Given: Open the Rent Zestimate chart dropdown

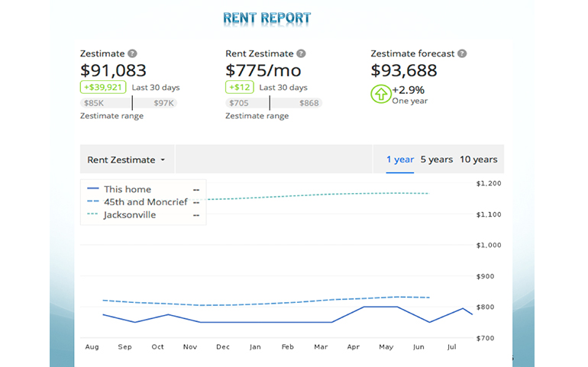Looking at the screenshot, I should click(x=127, y=159).
